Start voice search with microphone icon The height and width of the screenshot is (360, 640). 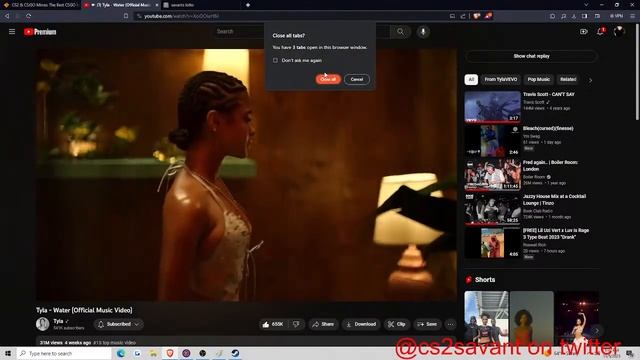423,31
